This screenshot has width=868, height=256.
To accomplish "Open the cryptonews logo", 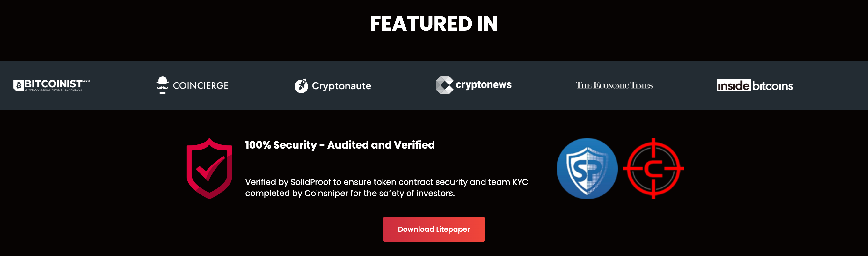I will (x=473, y=85).
